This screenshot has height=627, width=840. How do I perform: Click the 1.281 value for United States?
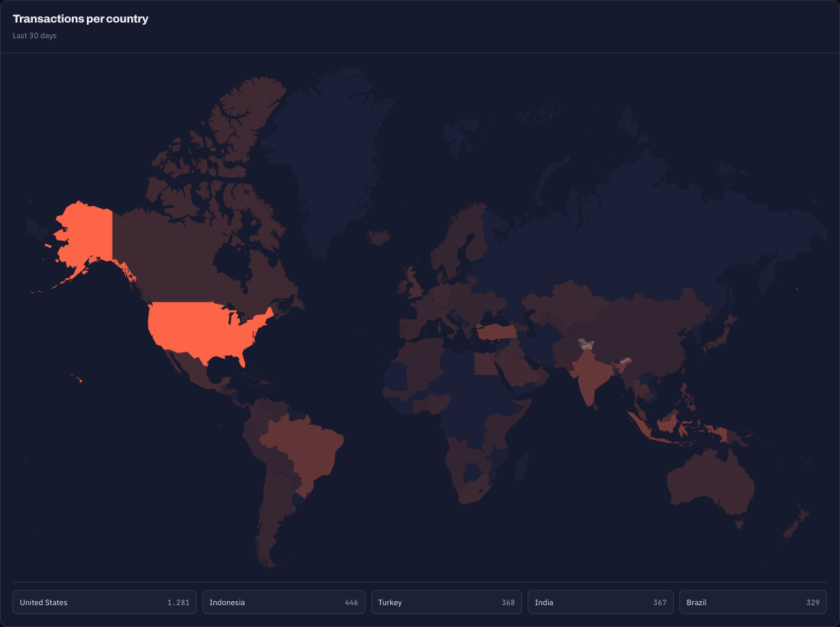178,602
